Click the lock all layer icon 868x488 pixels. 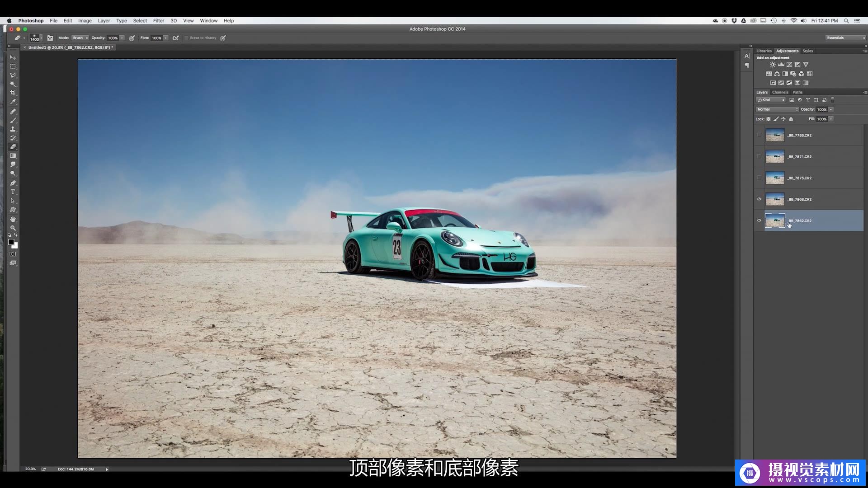click(x=791, y=119)
